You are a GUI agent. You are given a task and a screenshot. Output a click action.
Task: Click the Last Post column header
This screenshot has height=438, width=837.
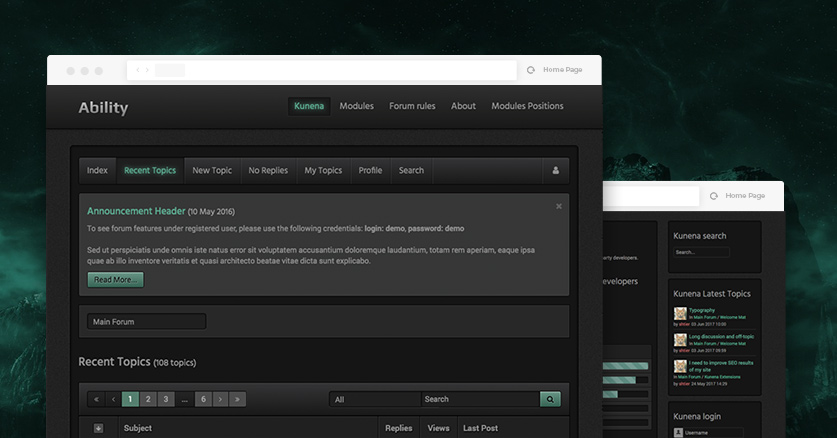480,428
